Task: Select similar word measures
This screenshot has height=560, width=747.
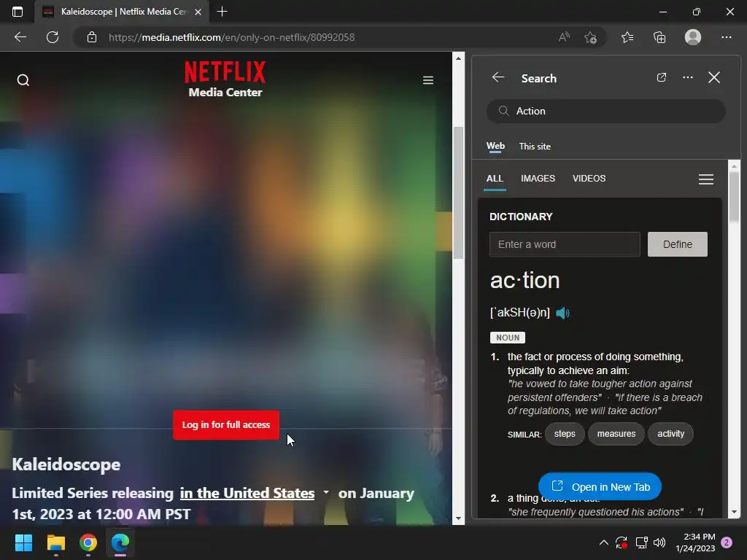Action: point(616,434)
